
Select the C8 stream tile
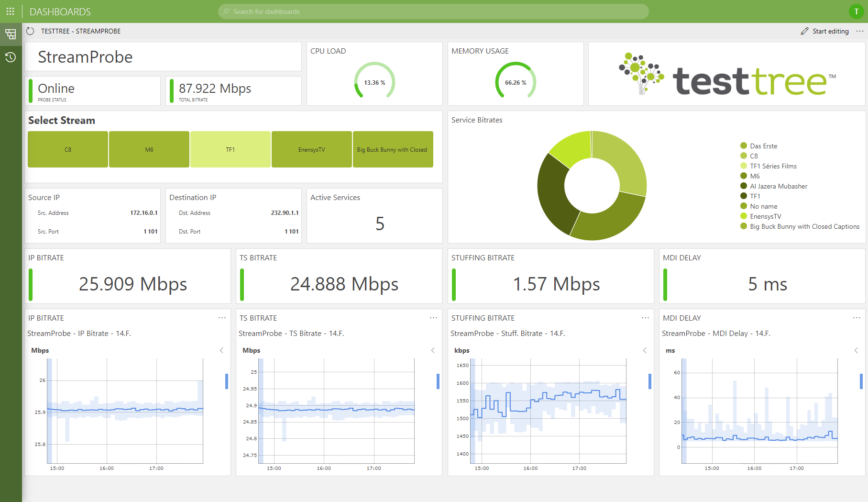tap(68, 149)
